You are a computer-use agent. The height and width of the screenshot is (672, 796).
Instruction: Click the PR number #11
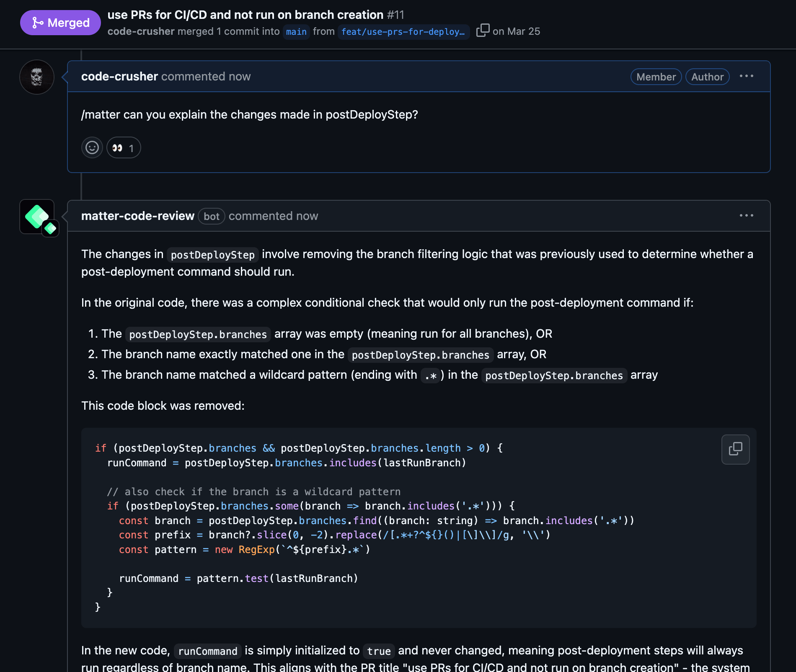(395, 15)
